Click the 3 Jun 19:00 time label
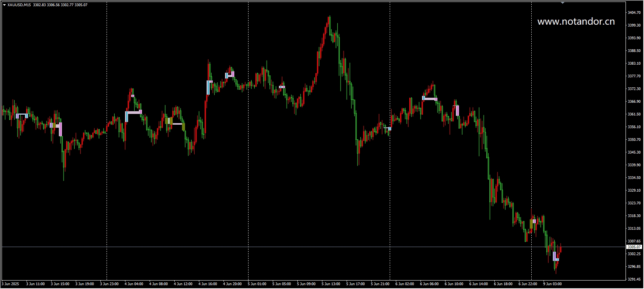Screen dimensions: 644x289 85,284
